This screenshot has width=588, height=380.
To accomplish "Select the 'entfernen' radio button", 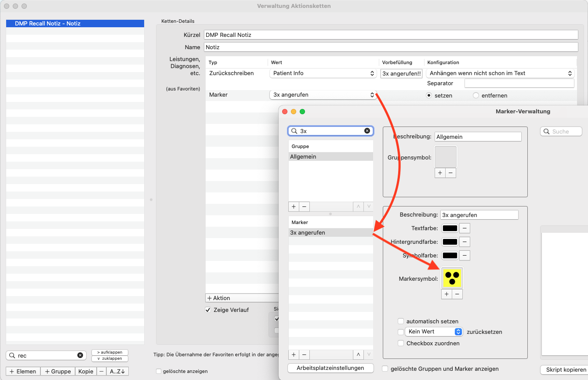I will click(x=476, y=95).
